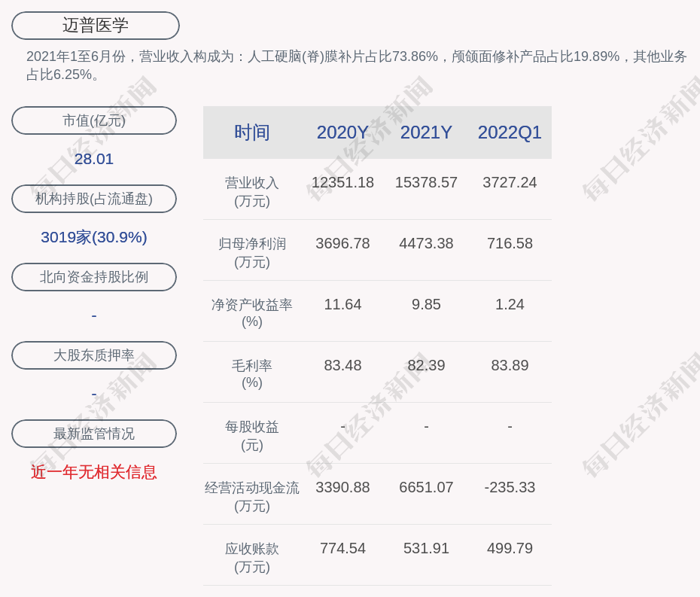Select the 3019家(30.9%) holdings value
Viewport: 700px width, 597px height.
click(94, 237)
